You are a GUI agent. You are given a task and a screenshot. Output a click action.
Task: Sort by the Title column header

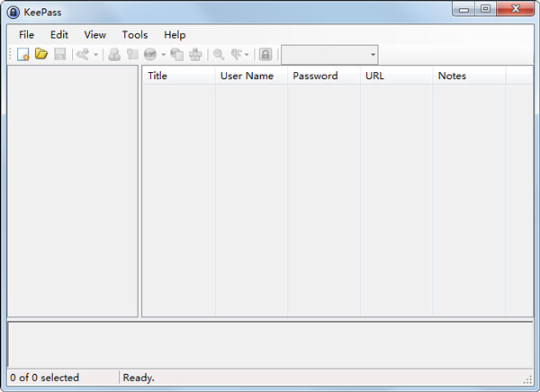(179, 76)
